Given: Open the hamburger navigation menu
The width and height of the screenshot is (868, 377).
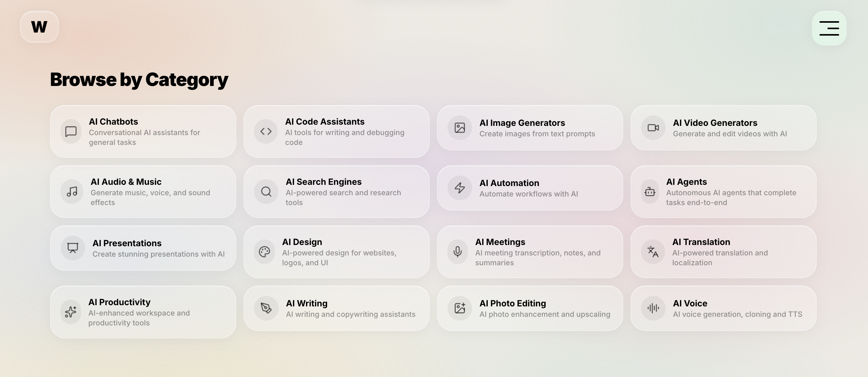Looking at the screenshot, I should tap(829, 28).
